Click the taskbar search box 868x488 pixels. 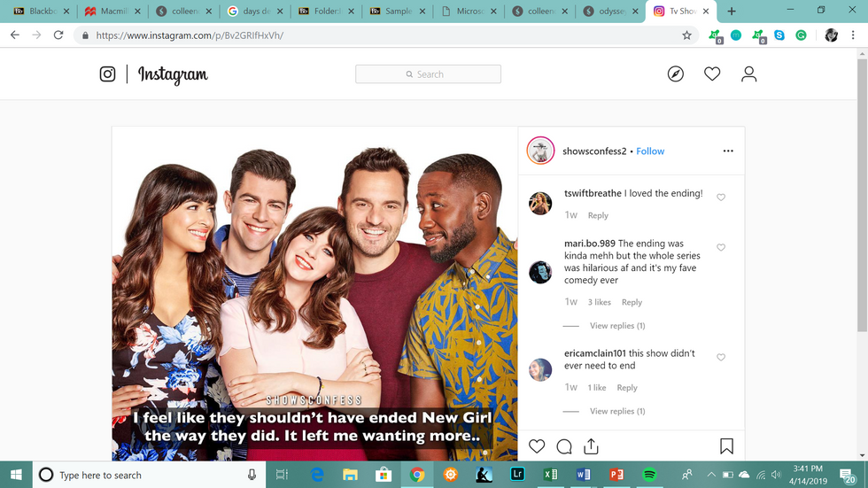pos(150,475)
